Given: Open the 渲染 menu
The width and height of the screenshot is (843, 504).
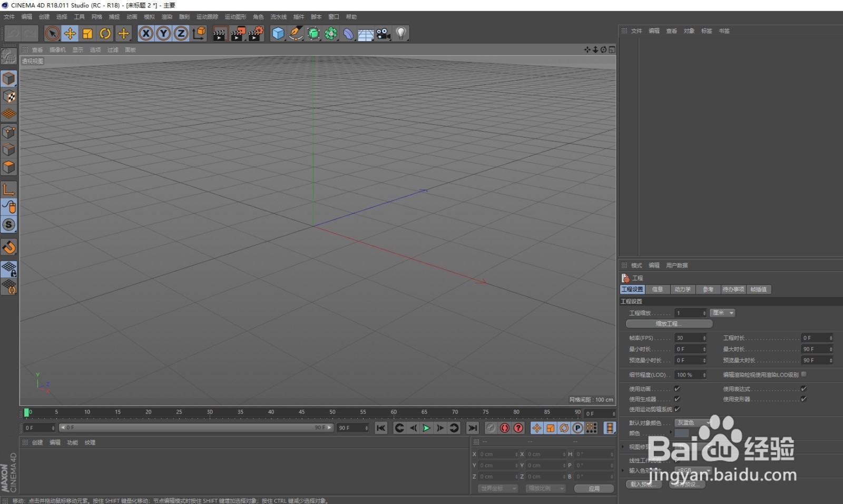Looking at the screenshot, I should coord(167,17).
